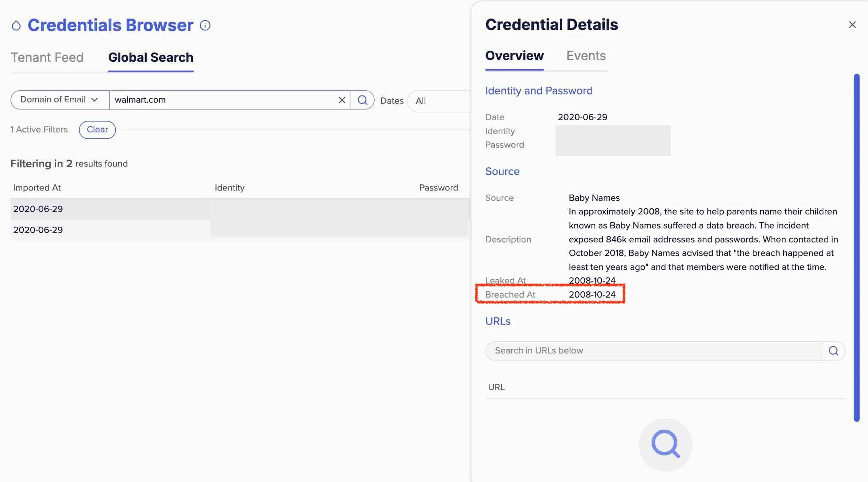
Task: Open the Credentials Browser info icon
Action: pyautogui.click(x=205, y=25)
